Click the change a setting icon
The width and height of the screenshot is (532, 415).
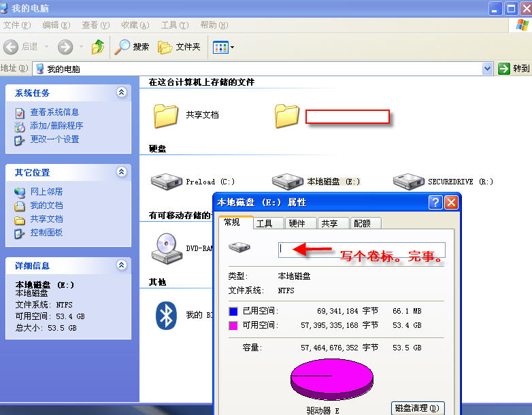coord(19,140)
